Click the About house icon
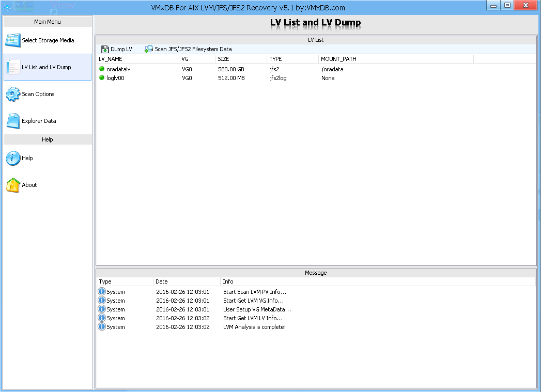This screenshot has width=541, height=392. click(x=13, y=185)
